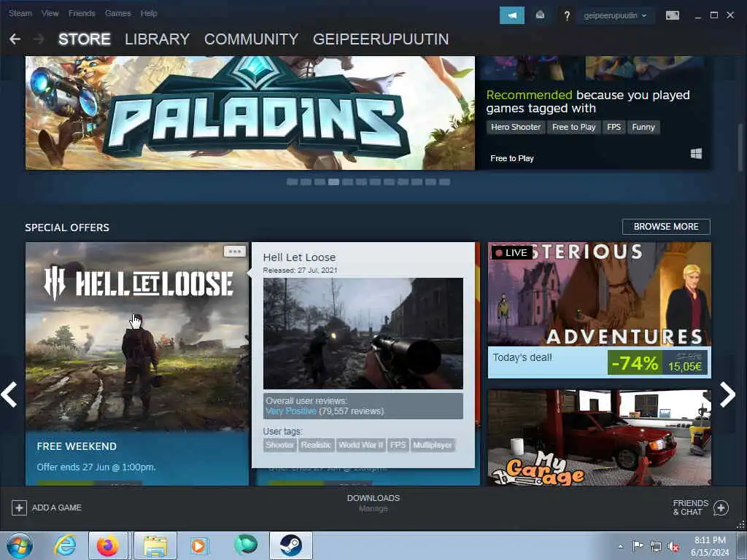Open the Action Center flag icon
This screenshot has height=560, width=747.
pyautogui.click(x=638, y=545)
